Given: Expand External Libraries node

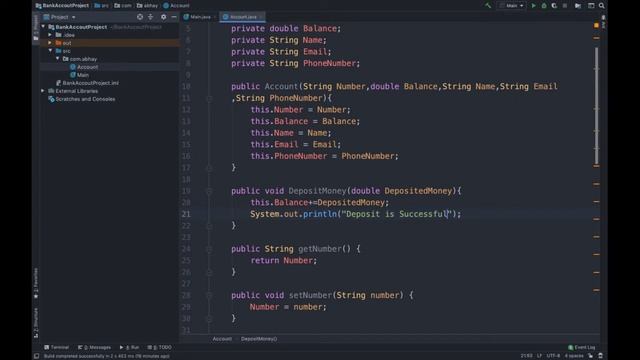Looking at the screenshot, I should pos(43,91).
